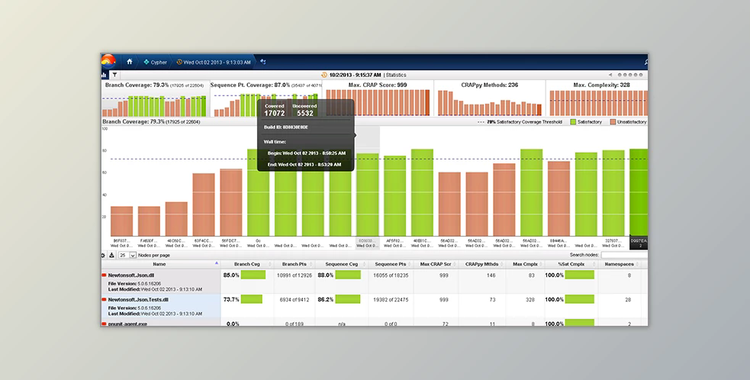Sort by Max CRAP Scr column header
The image size is (750, 380).
435,264
